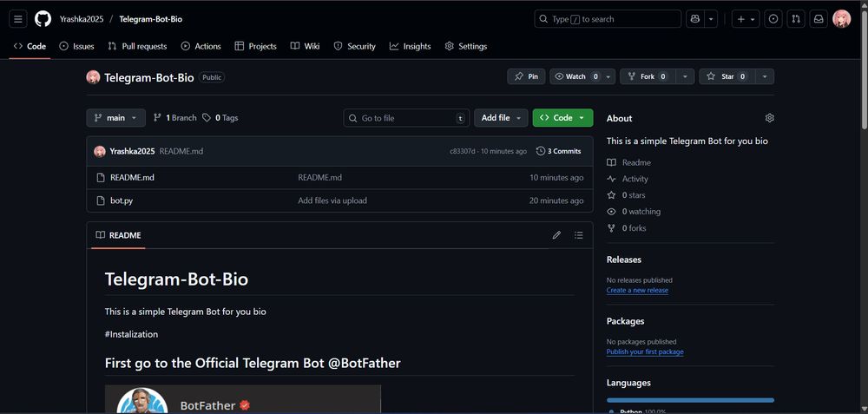
Task: View 0 forks link
Action: point(626,228)
